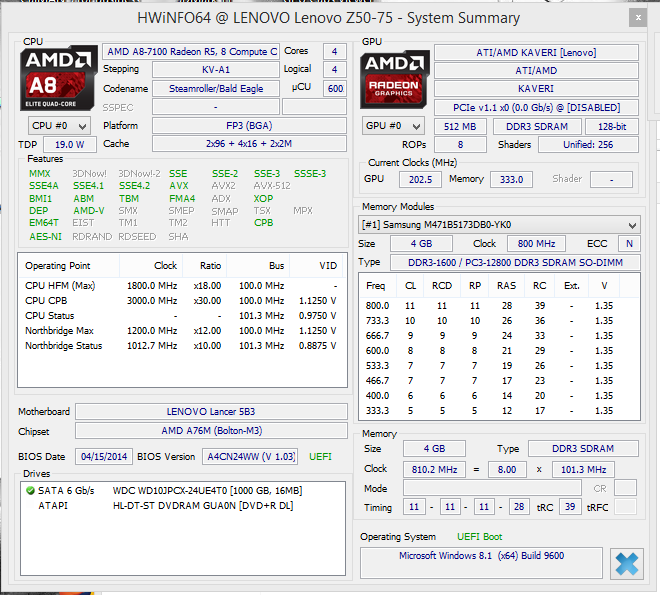Image resolution: width=660 pixels, height=595 pixels.
Task: Click the Stepping KV-A1 field
Action: pyautogui.click(x=216, y=69)
